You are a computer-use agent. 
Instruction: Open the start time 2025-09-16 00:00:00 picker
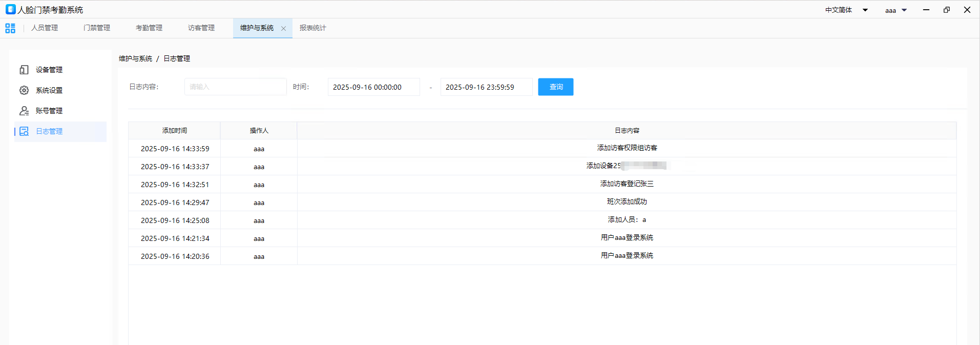[x=373, y=87]
